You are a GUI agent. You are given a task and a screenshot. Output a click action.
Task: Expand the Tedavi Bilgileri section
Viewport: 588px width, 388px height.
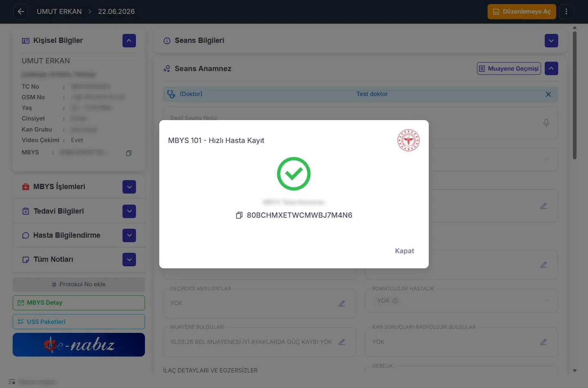tap(129, 211)
